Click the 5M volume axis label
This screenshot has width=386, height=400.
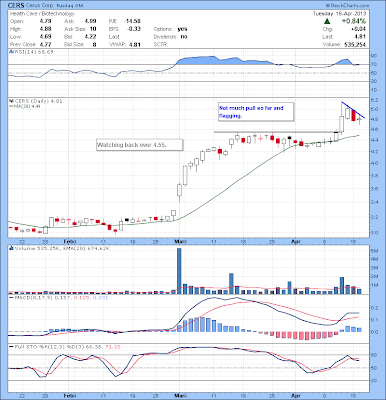pos(375,250)
